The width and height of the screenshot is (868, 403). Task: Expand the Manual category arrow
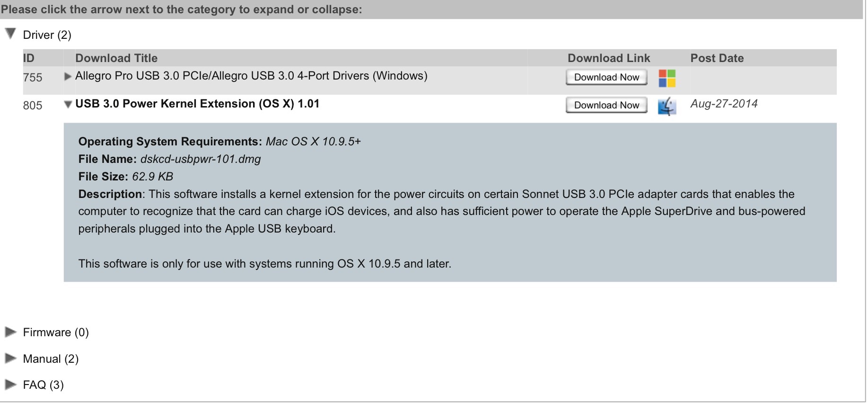point(10,358)
